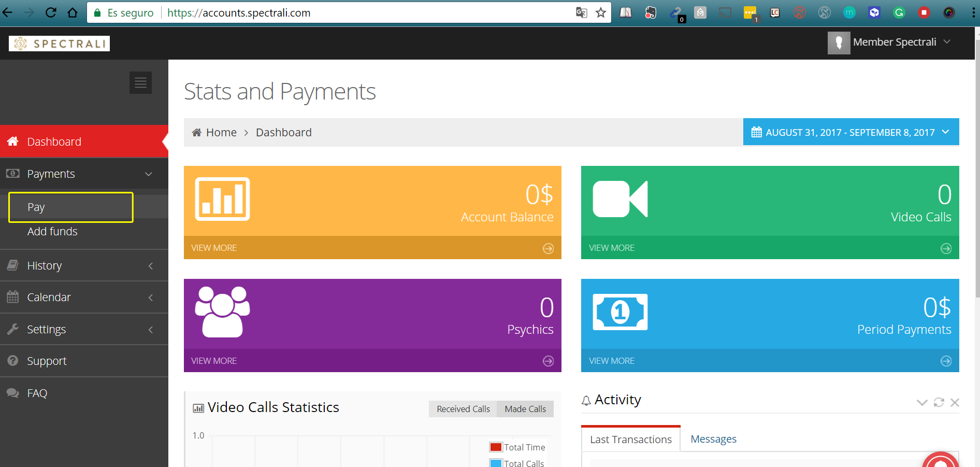This screenshot has height=467, width=980.
Task: Click the browser home button
Action: pos(73,13)
